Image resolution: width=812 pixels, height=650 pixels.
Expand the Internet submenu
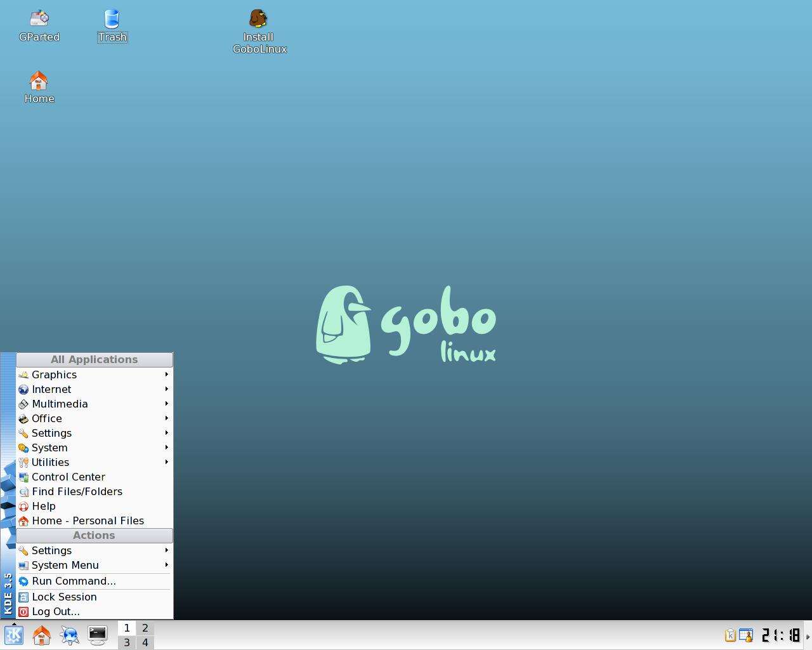tap(95, 389)
